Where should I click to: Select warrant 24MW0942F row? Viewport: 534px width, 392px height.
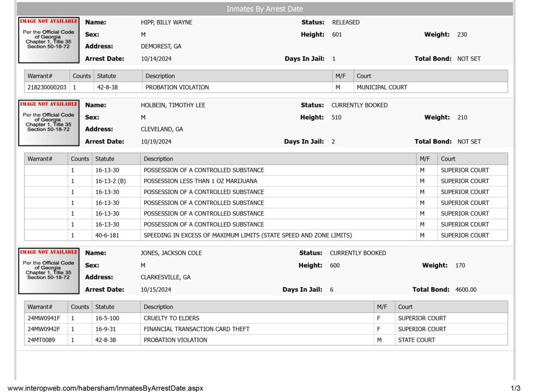click(266, 329)
